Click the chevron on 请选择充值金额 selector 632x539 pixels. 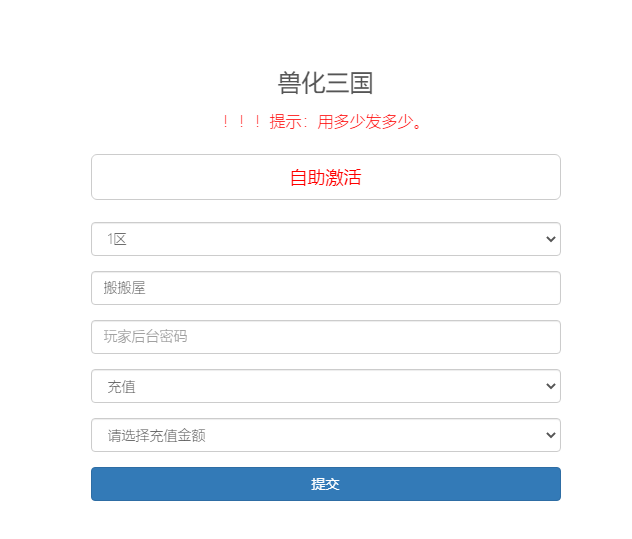[550, 435]
